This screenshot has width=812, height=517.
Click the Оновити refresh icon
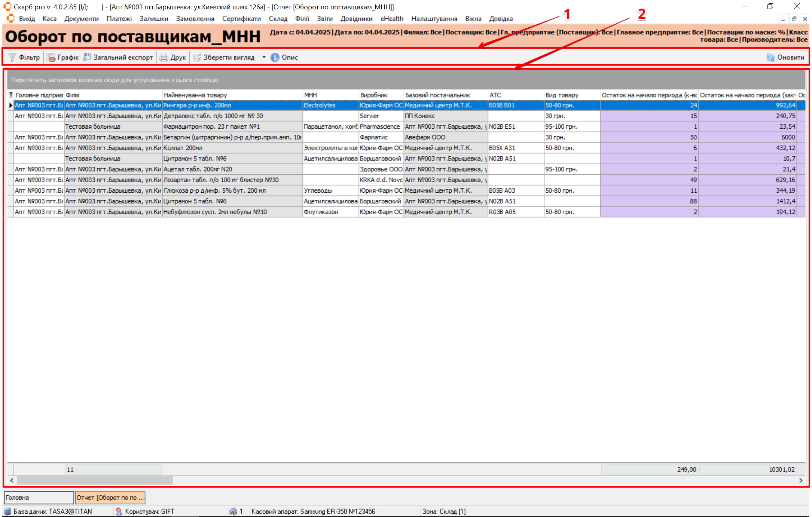pos(770,57)
